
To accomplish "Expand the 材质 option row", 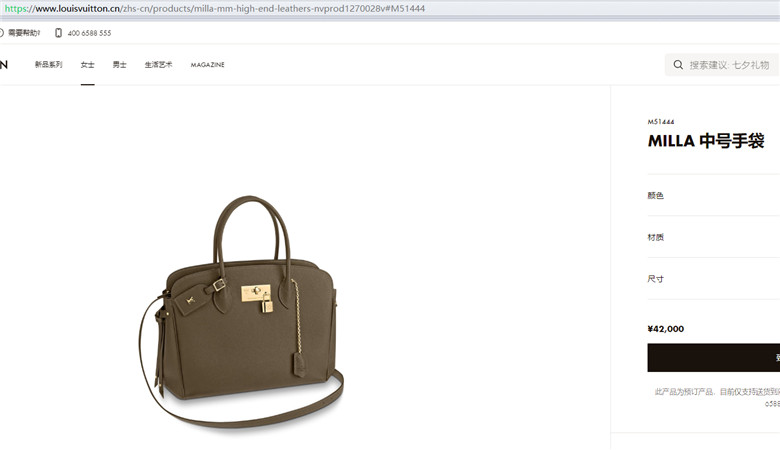I will tap(713, 237).
